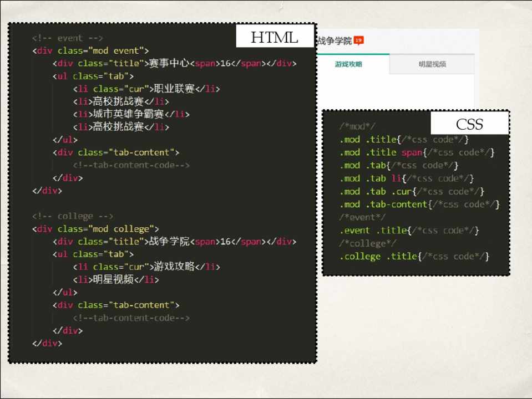Click the <!-- event --> comment line
This screenshot has width=532, height=399.
tap(67, 38)
